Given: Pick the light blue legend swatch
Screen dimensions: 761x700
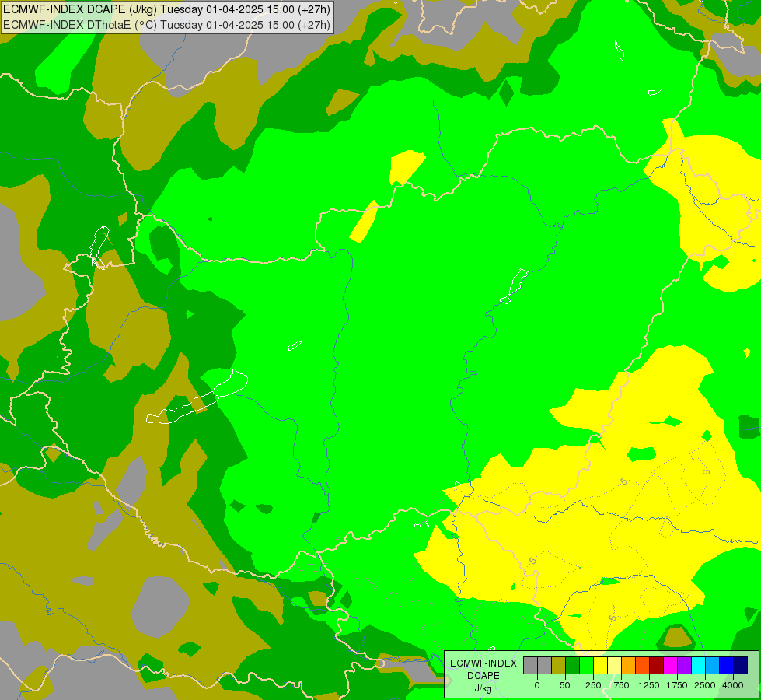Looking at the screenshot, I should pos(713,666).
